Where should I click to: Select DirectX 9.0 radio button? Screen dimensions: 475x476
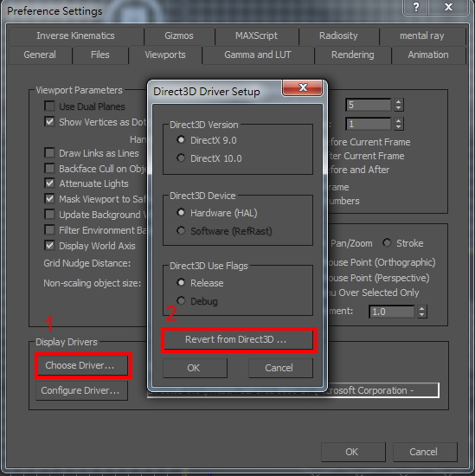[181, 139]
